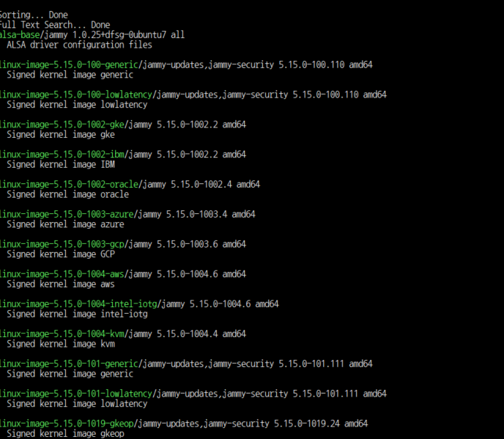Viewport: 504px width, 439px height.
Task: Click 'Signed kernel image oracle' description
Action: [x=68, y=194]
